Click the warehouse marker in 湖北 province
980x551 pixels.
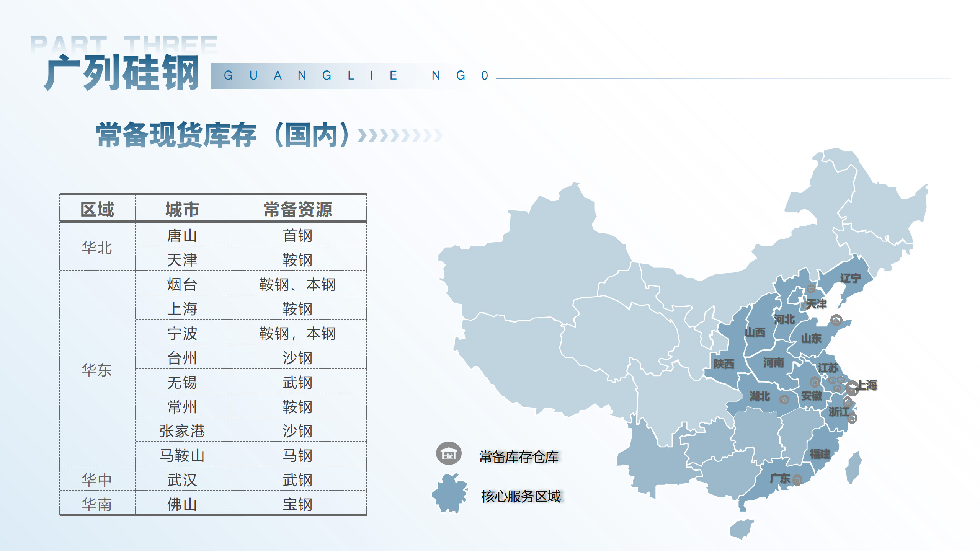point(784,399)
